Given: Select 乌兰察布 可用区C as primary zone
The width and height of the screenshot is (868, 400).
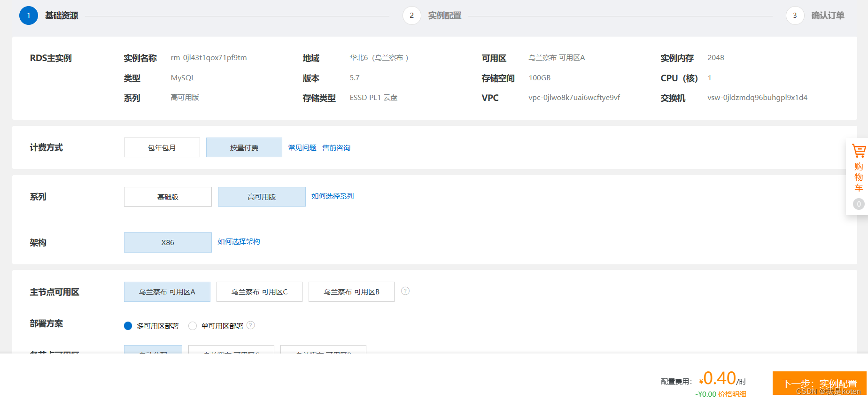Looking at the screenshot, I should coord(259,292).
